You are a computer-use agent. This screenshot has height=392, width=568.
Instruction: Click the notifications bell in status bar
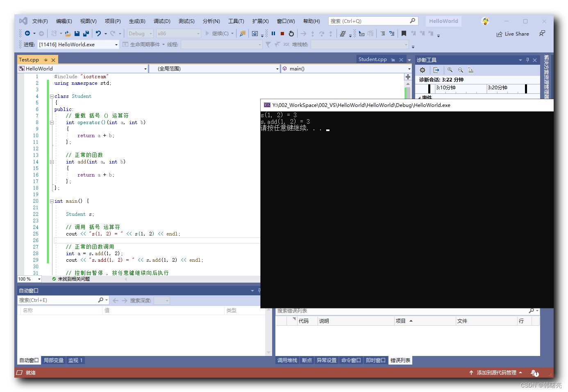click(534, 373)
